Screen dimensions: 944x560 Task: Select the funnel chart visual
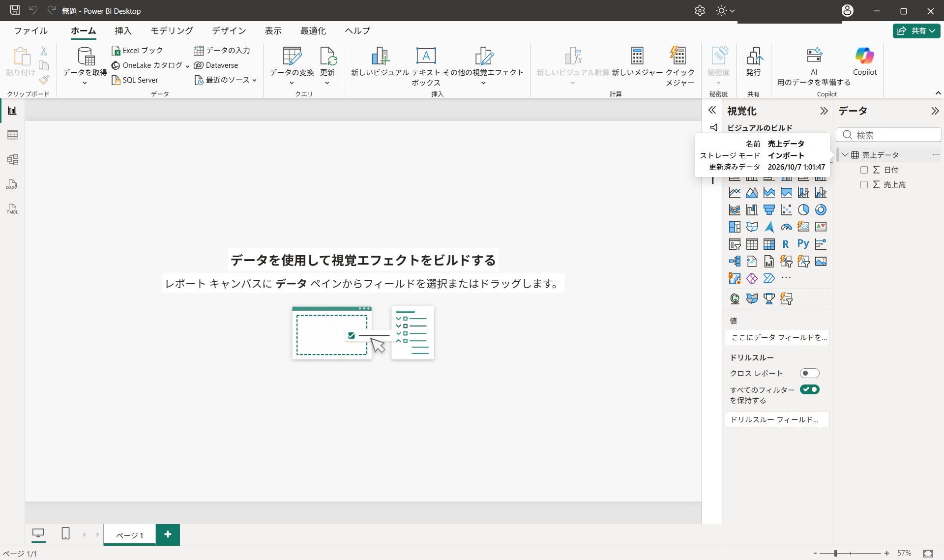769,210
